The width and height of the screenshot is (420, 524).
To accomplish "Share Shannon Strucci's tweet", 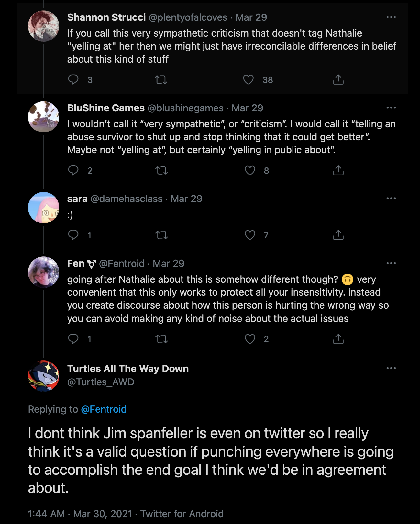I will click(338, 80).
